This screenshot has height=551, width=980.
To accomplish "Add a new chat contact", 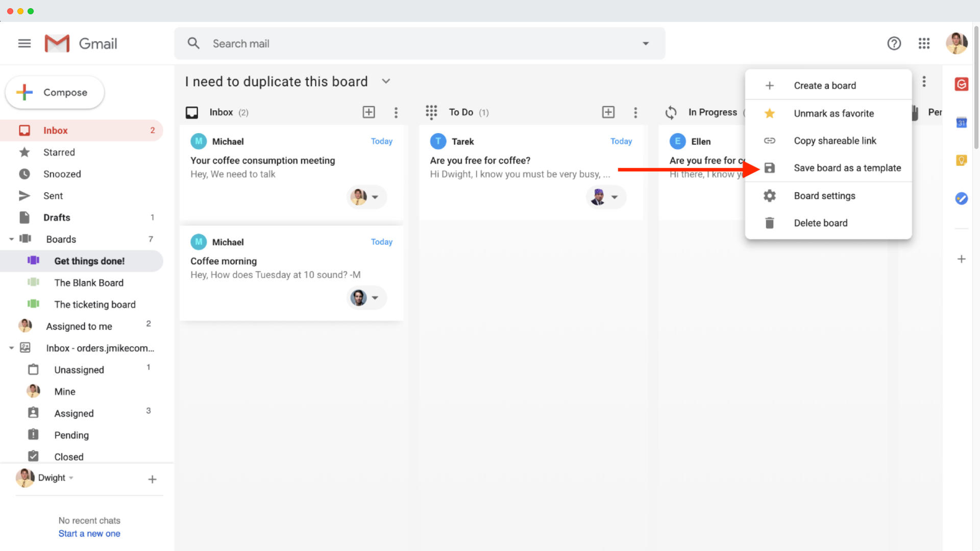I will click(152, 479).
